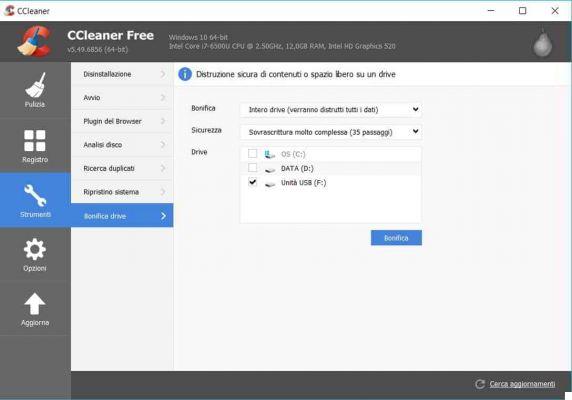Open the Analisi disco tool
Screen dimensions: 572x400
point(122,145)
